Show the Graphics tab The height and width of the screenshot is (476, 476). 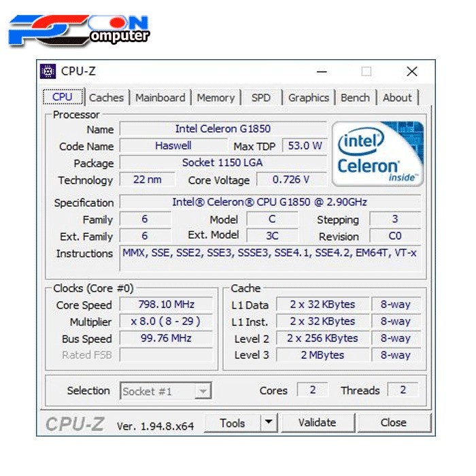click(308, 97)
